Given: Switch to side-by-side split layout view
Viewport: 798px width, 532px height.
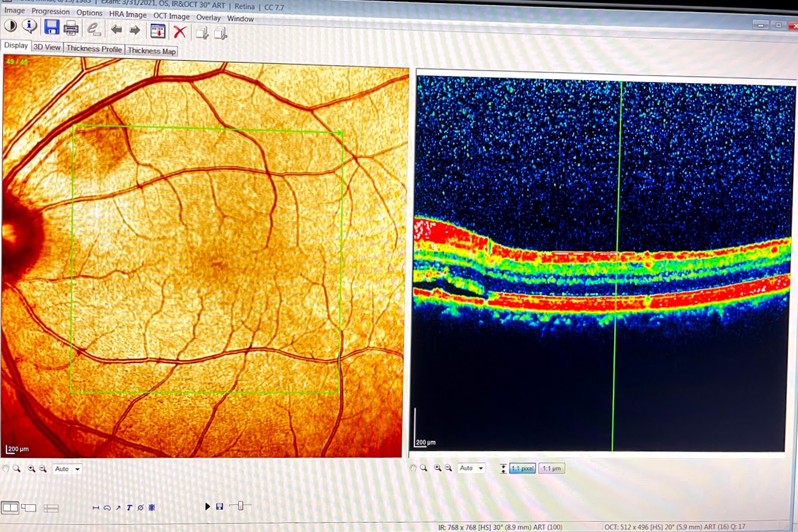Looking at the screenshot, I should coord(10,508).
